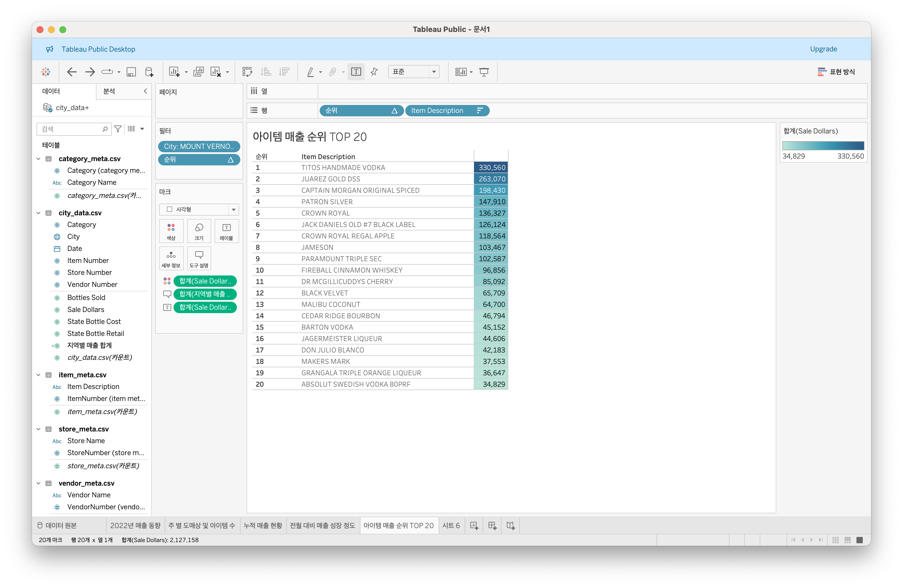903x588 pixels.
Task: Open the Tooltip marks card
Action: pyautogui.click(x=199, y=258)
